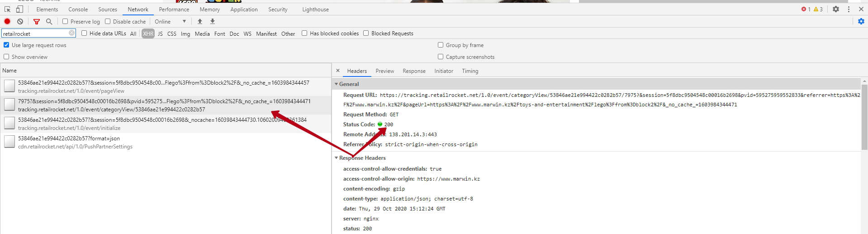Filter requests by Media type
This screenshot has width=868, height=234.
pos(202,33)
